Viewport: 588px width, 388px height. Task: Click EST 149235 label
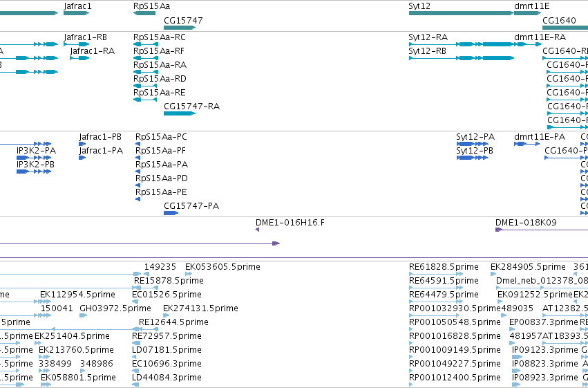tap(160, 267)
